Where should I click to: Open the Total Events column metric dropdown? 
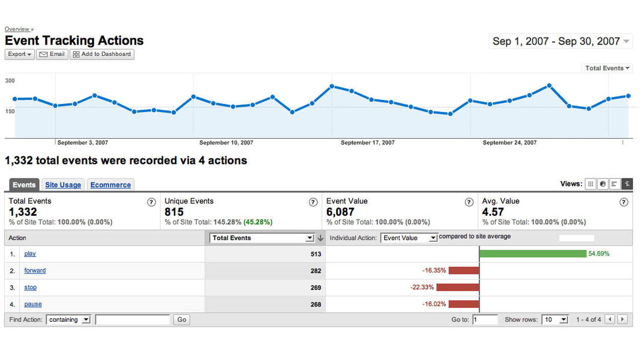[262, 238]
